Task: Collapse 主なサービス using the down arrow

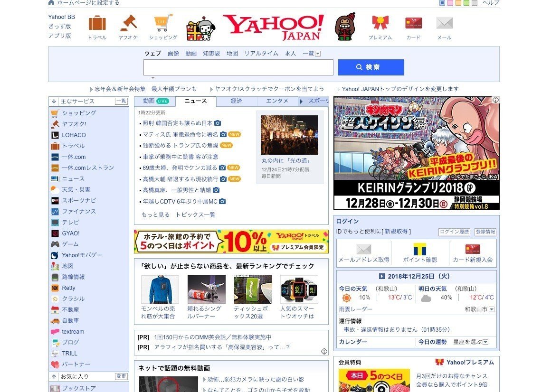Action: [54, 102]
